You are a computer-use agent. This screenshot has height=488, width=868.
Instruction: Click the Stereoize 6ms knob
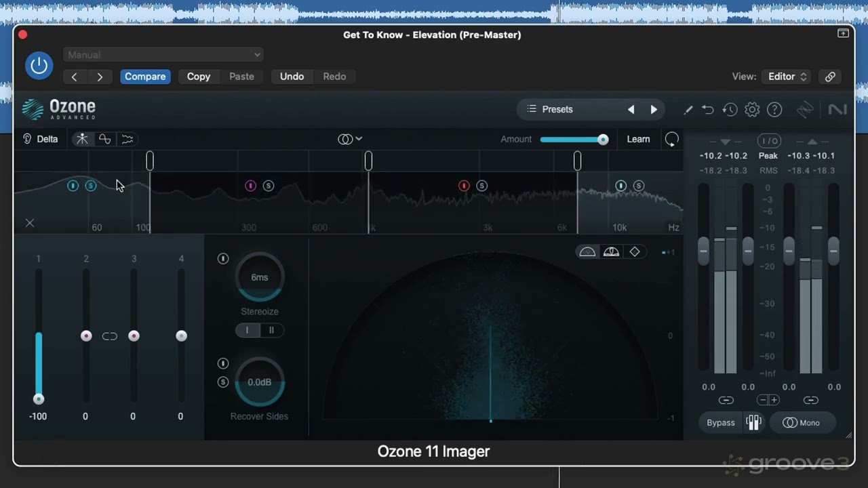click(260, 277)
